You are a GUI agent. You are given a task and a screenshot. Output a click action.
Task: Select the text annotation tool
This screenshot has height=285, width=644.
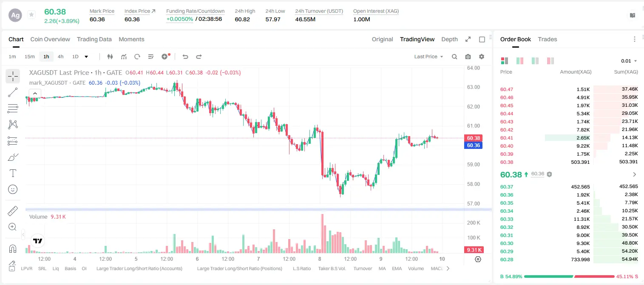click(x=13, y=173)
